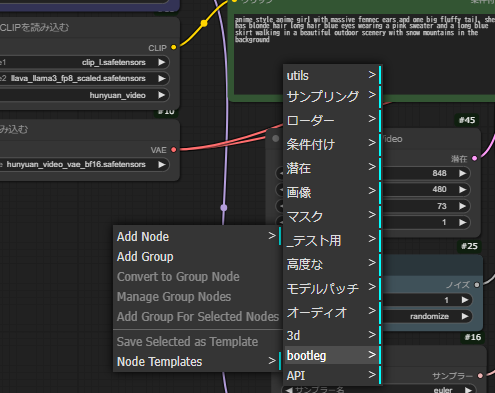Image resolution: width=495 pixels, height=393 pixels.
Task: Toggle the collapse dot on the #45 node
Action: tap(275, 138)
